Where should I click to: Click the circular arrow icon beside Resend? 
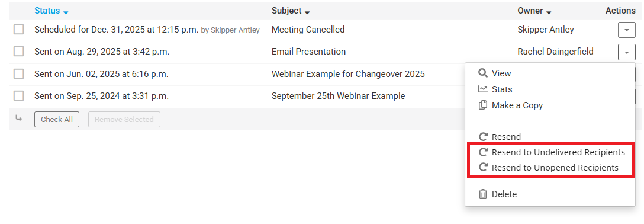(484, 137)
